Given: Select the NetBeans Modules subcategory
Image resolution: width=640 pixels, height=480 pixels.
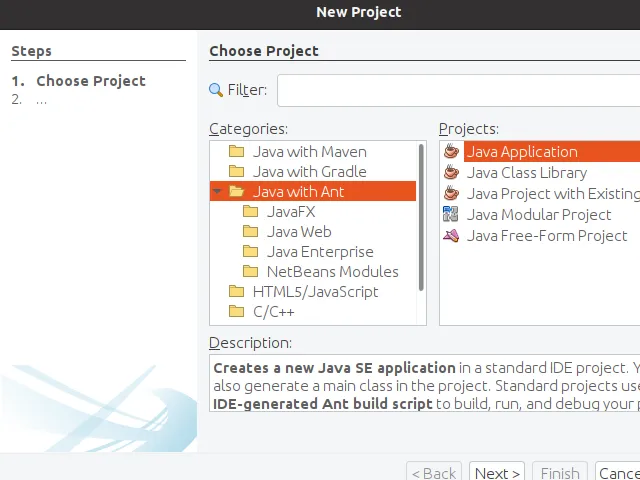Looking at the screenshot, I should pos(333,272).
